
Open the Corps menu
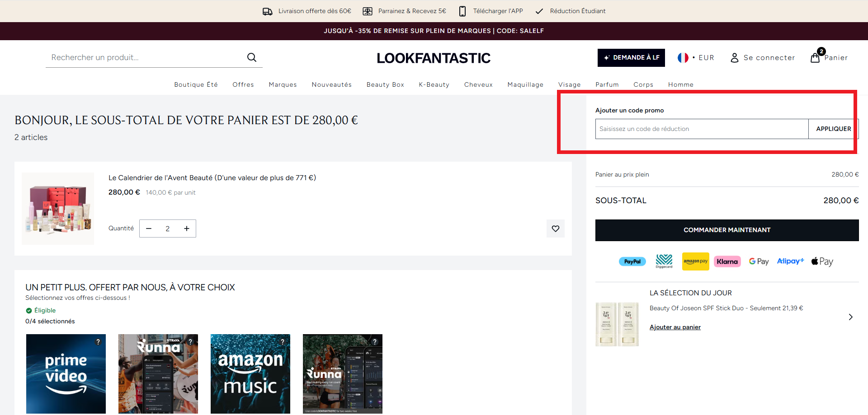pos(643,84)
